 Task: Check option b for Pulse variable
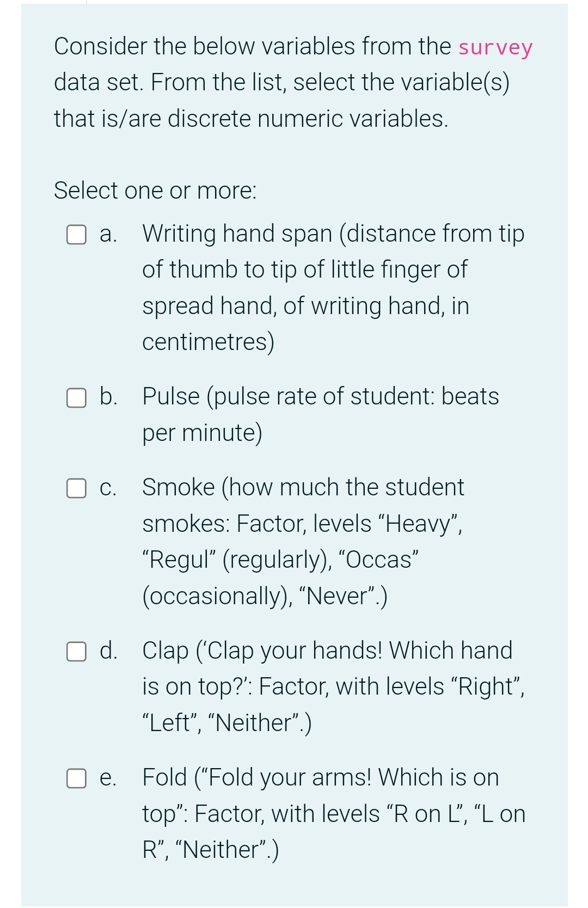75,398
